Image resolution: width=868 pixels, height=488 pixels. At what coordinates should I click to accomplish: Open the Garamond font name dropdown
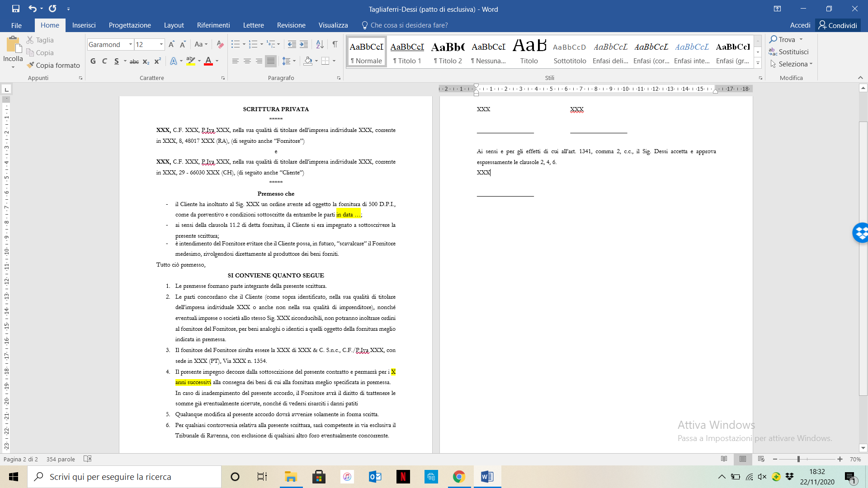point(131,44)
